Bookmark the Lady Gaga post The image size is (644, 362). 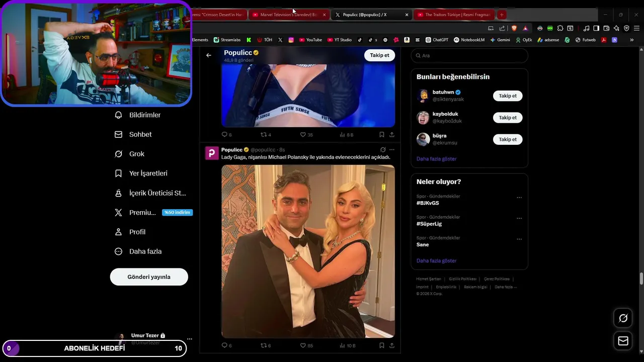coord(382,345)
